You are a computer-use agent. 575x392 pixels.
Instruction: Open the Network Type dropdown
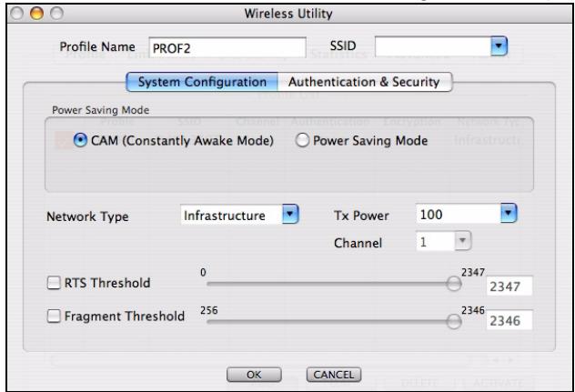click(x=290, y=215)
